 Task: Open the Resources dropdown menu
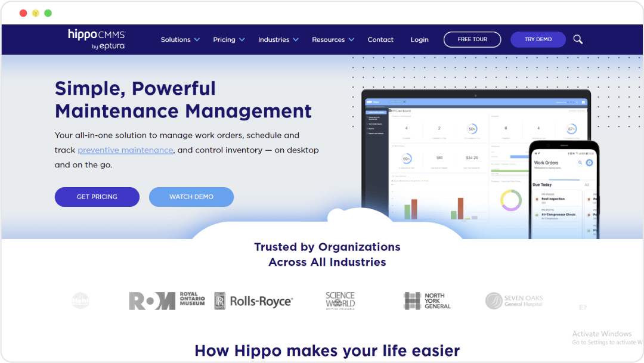pos(333,40)
